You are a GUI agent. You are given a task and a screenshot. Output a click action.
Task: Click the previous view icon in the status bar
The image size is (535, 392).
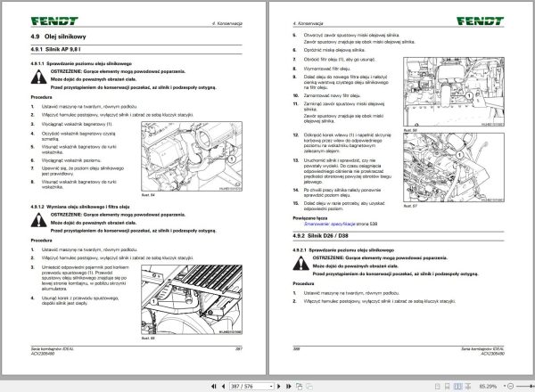(x=300, y=386)
